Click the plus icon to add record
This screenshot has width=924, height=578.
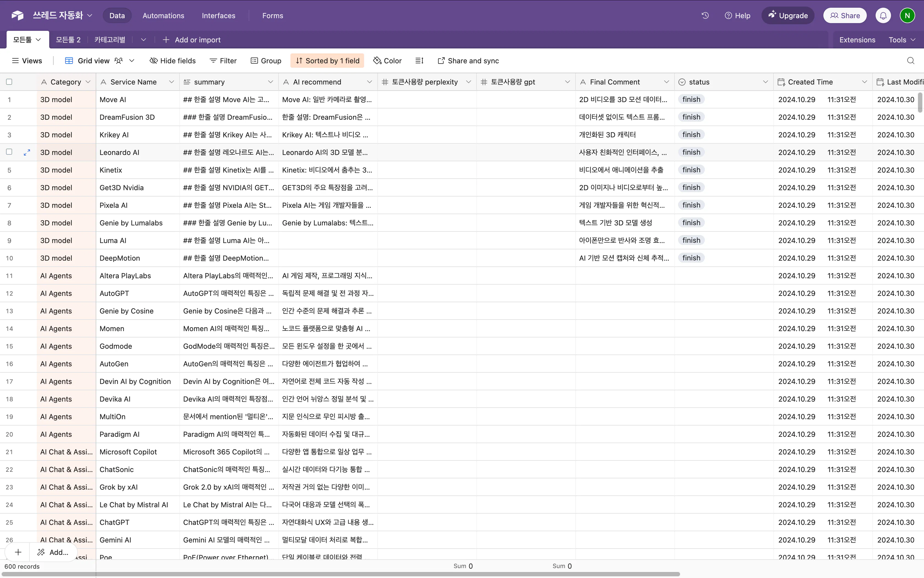(x=18, y=552)
